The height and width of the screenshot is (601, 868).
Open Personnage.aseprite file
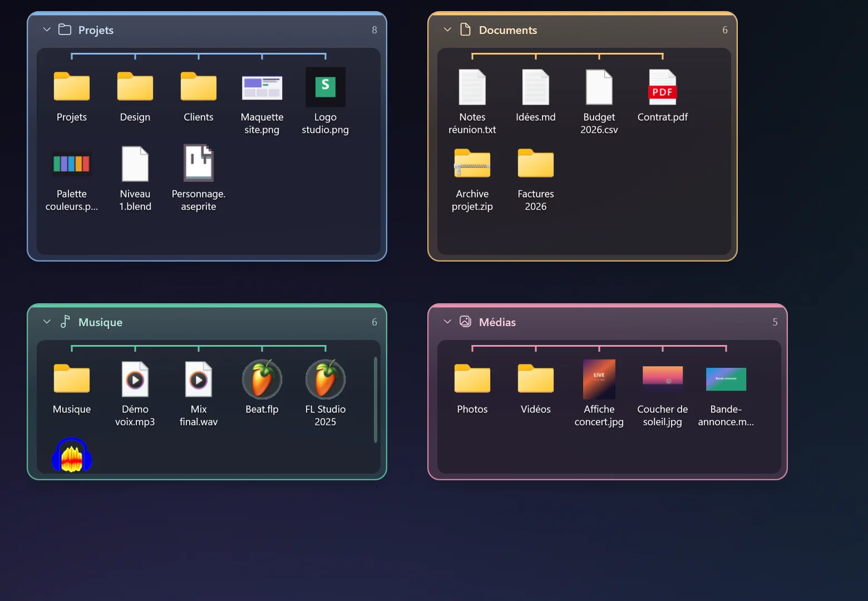tap(199, 163)
